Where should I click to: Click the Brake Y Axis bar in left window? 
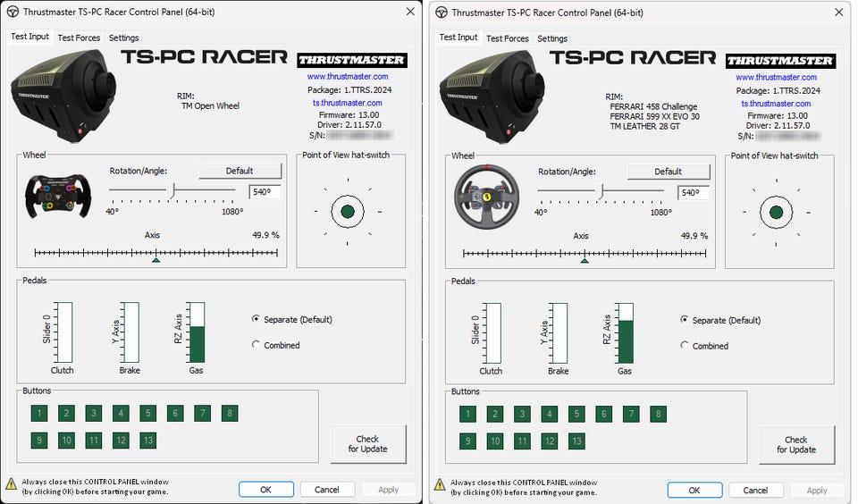click(130, 332)
